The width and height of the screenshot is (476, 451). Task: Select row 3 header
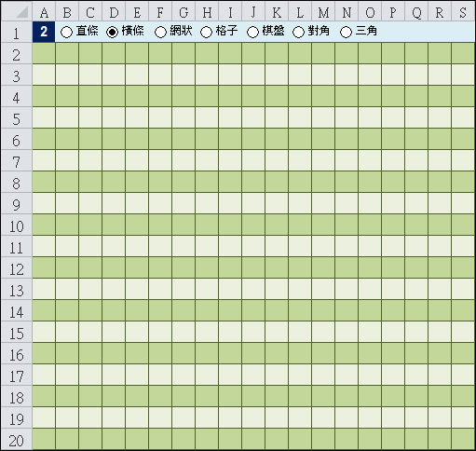coord(17,75)
